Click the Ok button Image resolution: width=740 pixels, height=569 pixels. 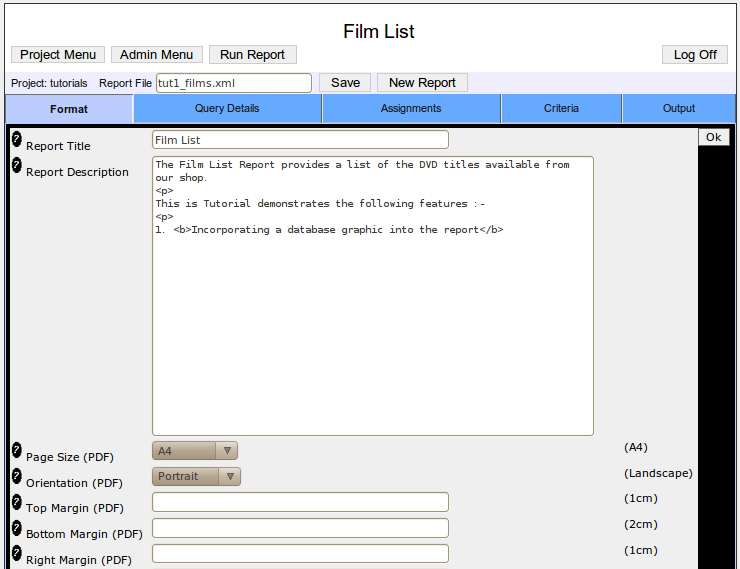714,137
